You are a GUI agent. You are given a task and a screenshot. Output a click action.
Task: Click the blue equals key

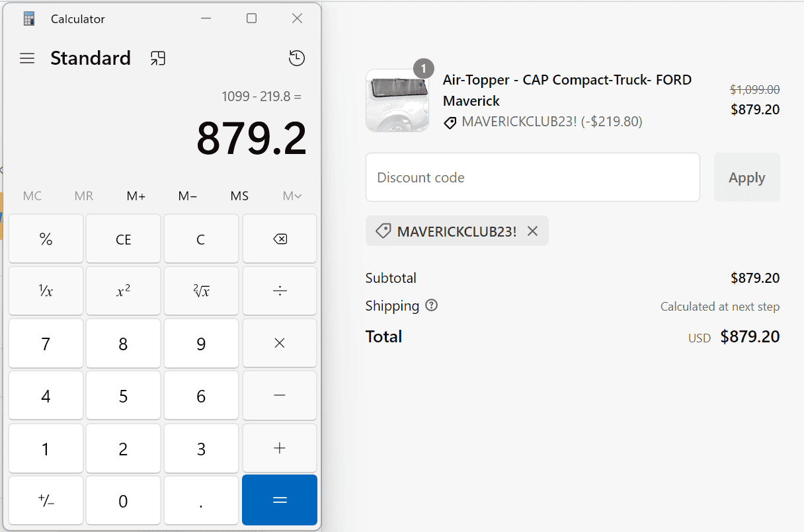[280, 500]
